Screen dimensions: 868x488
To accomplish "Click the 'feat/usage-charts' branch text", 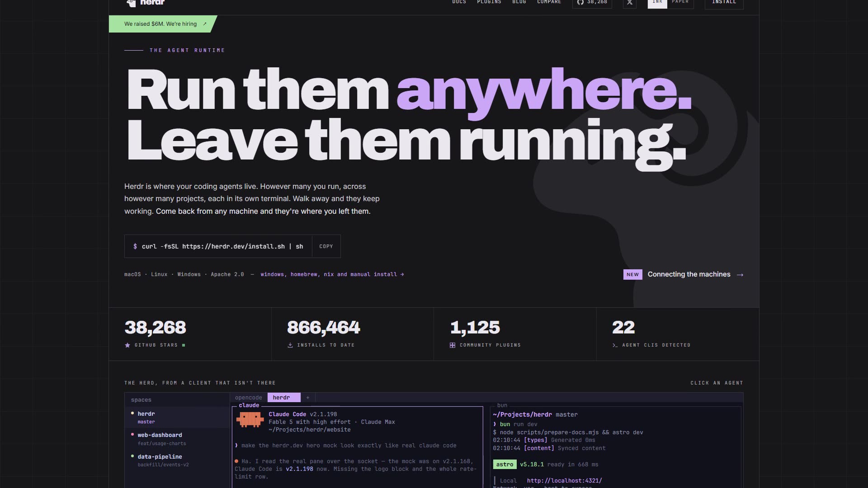I will 162,444.
